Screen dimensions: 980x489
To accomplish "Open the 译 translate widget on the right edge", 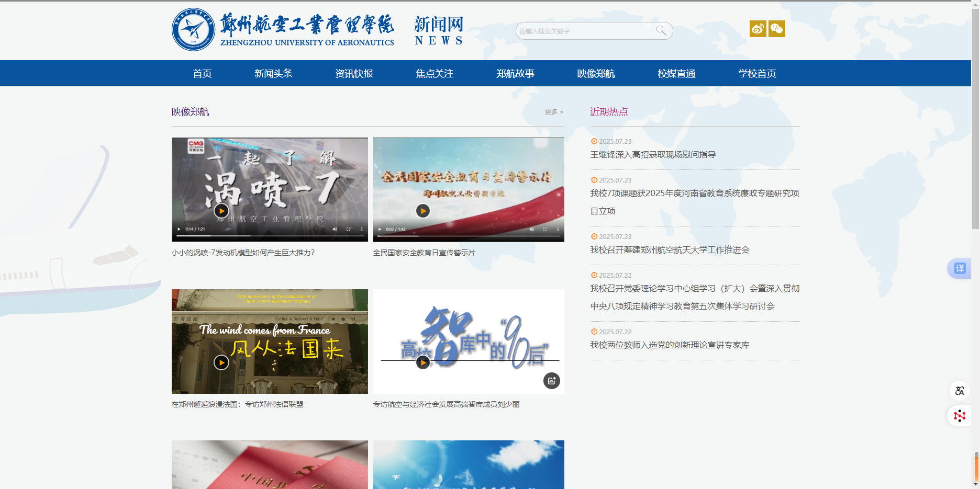I will pyautogui.click(x=960, y=268).
